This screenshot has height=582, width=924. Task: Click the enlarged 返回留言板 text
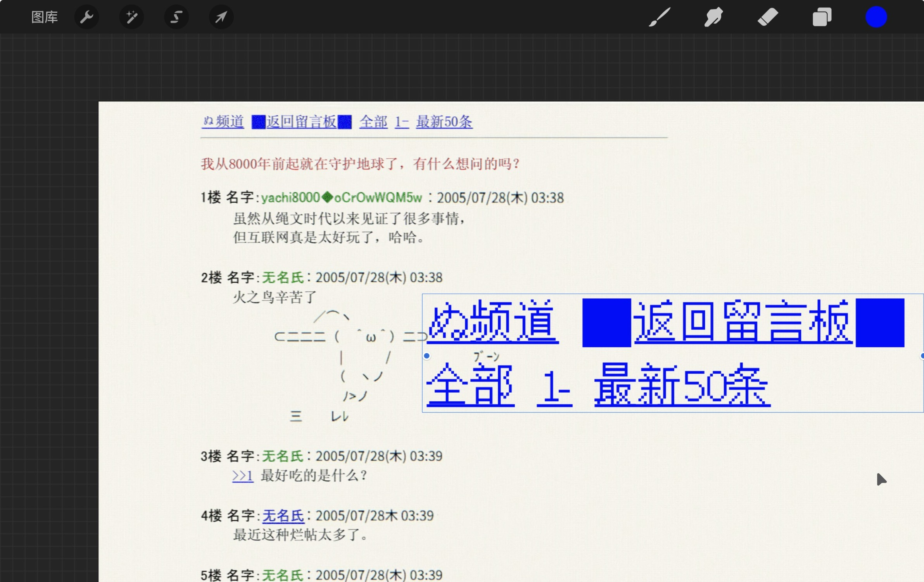[x=743, y=322]
